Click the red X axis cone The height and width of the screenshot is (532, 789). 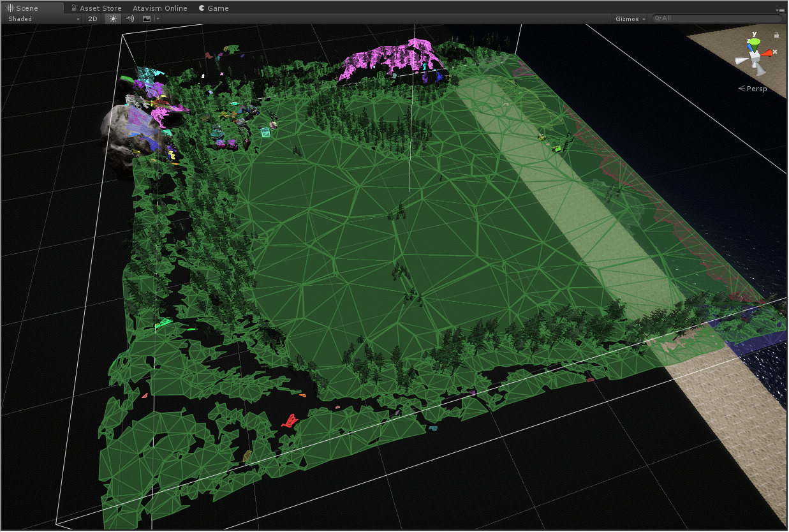click(x=768, y=53)
